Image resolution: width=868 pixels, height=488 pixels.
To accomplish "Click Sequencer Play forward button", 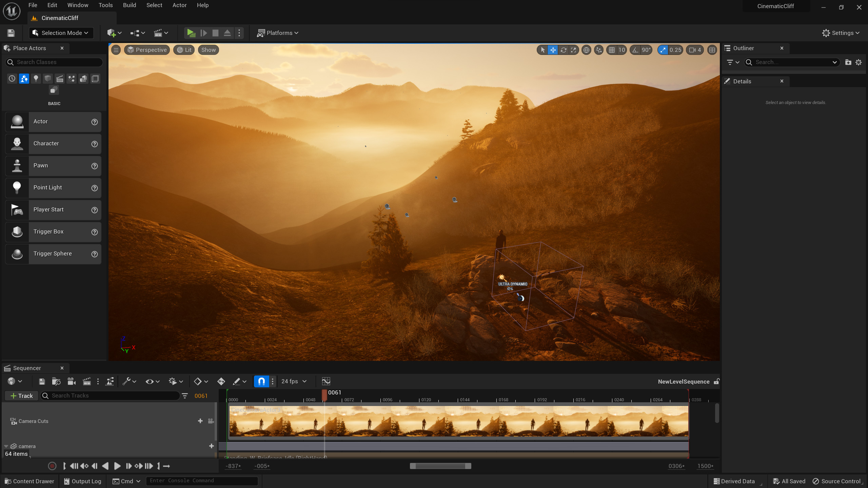I will (117, 466).
